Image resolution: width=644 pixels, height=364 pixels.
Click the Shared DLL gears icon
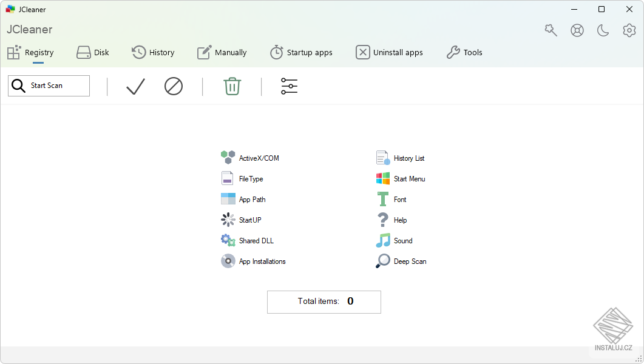coord(228,240)
